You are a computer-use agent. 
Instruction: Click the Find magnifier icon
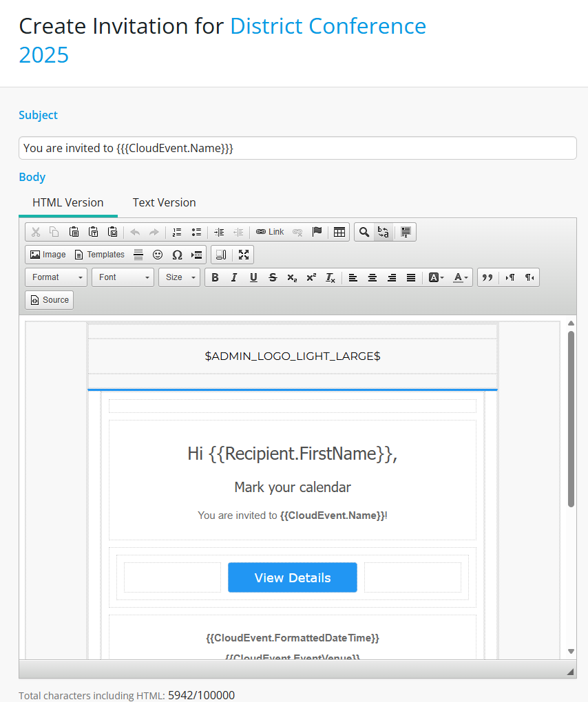click(x=364, y=232)
